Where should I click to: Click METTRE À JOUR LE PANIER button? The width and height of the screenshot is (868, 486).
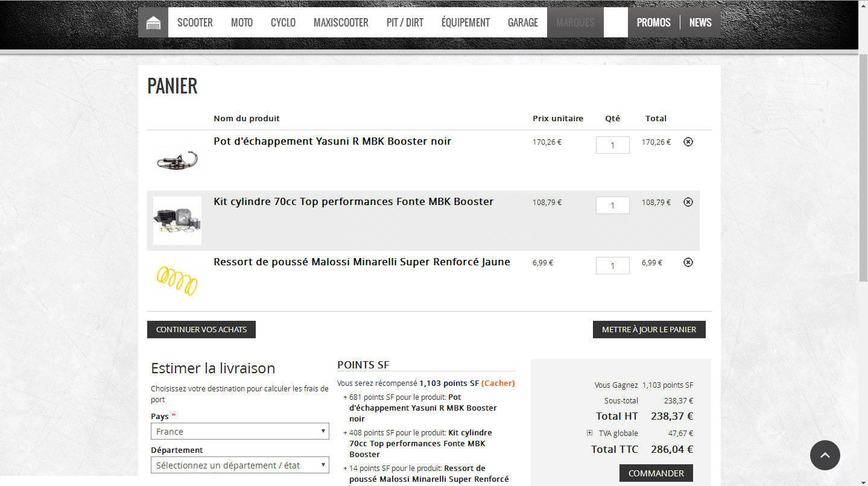click(649, 329)
